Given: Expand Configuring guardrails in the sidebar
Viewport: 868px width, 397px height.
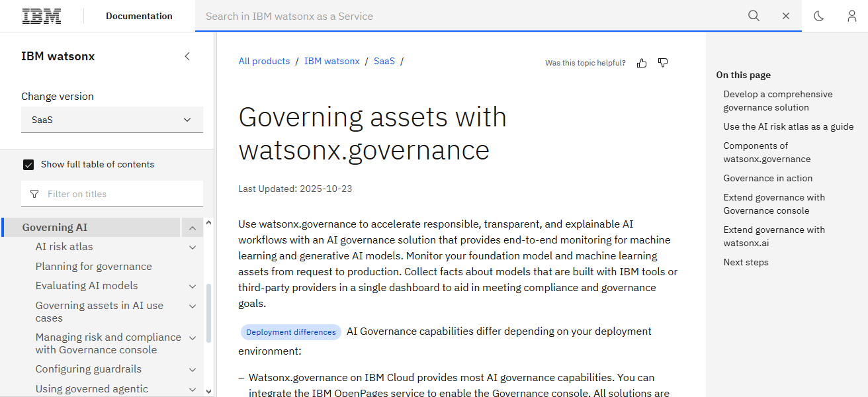Looking at the screenshot, I should pos(192,369).
